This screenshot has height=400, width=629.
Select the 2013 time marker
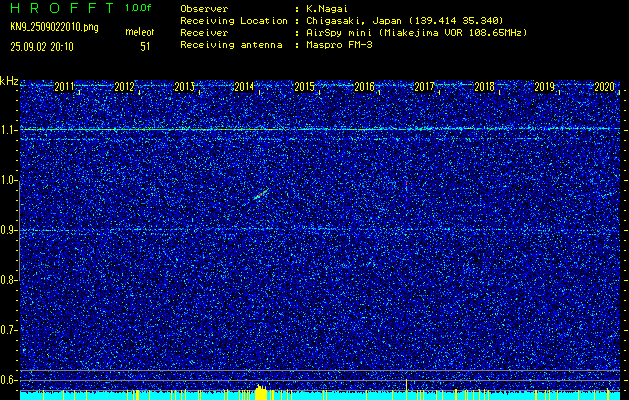(185, 87)
